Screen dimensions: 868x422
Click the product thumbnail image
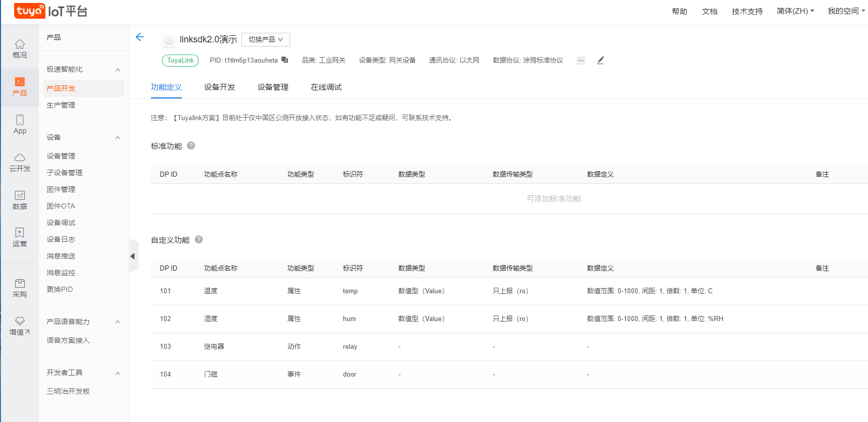point(169,39)
